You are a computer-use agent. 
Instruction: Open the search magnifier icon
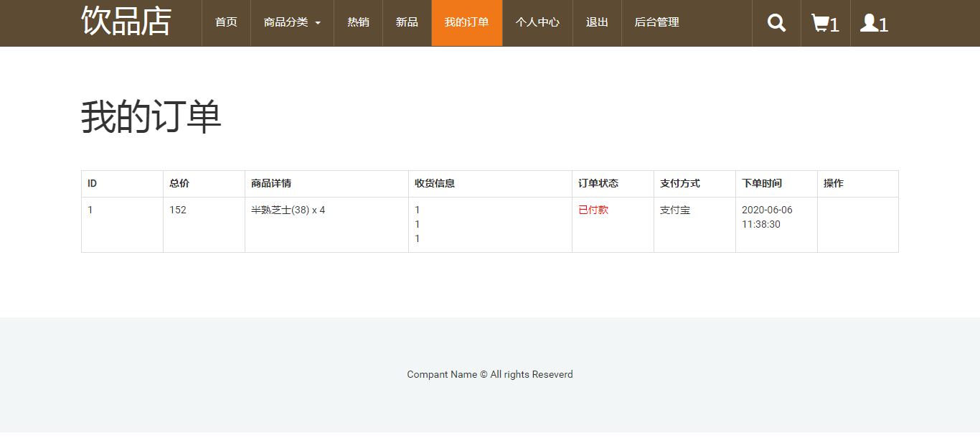[x=776, y=23]
